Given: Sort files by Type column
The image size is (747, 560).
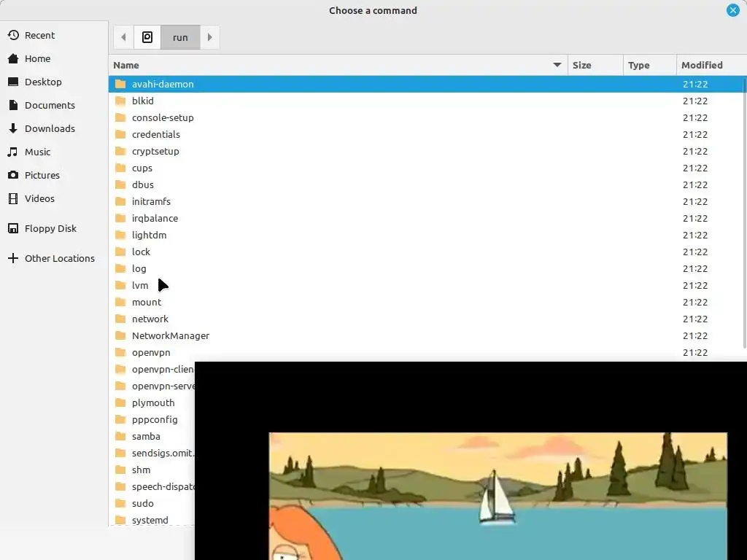Looking at the screenshot, I should click(649, 65).
